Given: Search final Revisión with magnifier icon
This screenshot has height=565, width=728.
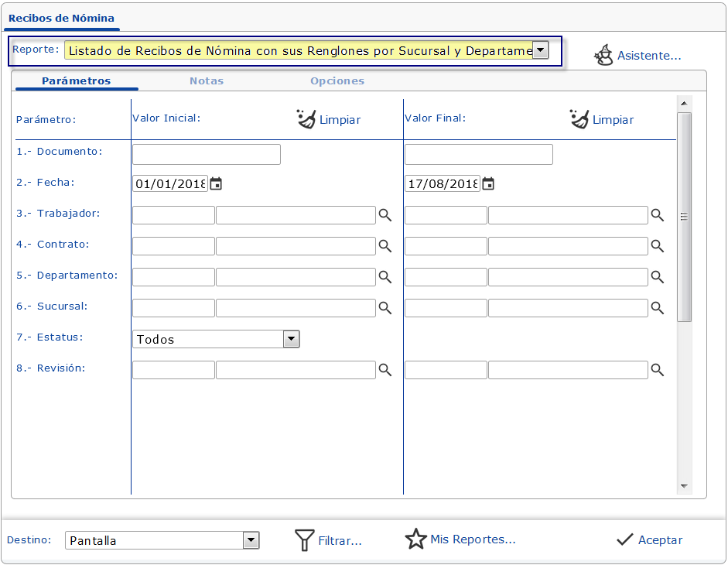Looking at the screenshot, I should coord(658,370).
